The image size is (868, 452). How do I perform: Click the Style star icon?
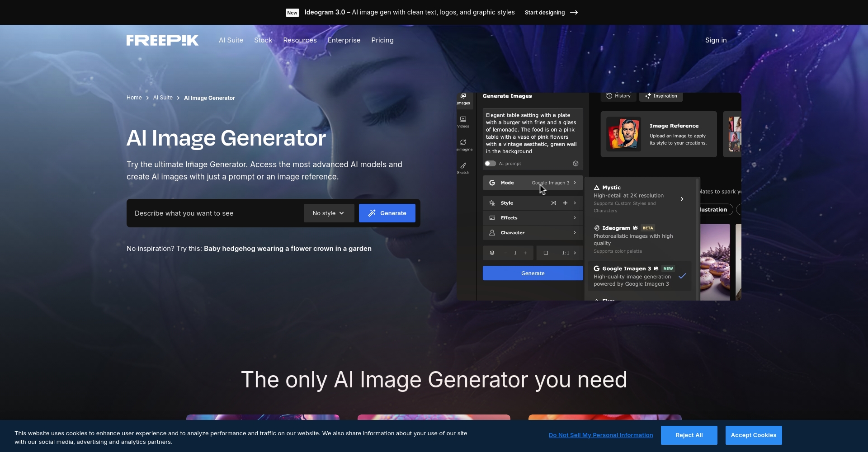[492, 203]
